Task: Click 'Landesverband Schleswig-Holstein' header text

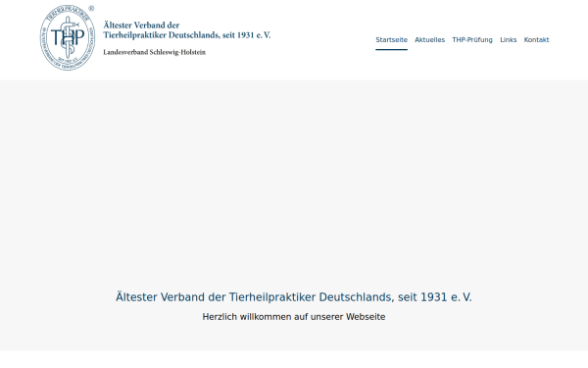Action: coord(155,52)
